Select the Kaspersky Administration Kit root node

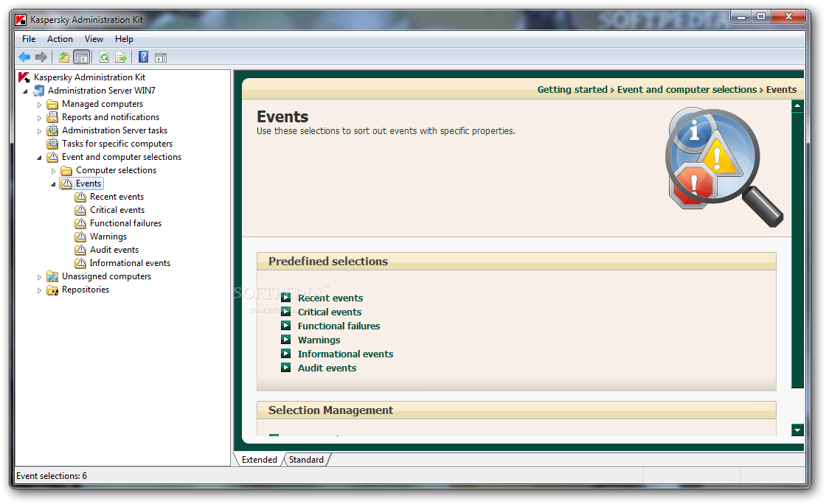[x=89, y=77]
